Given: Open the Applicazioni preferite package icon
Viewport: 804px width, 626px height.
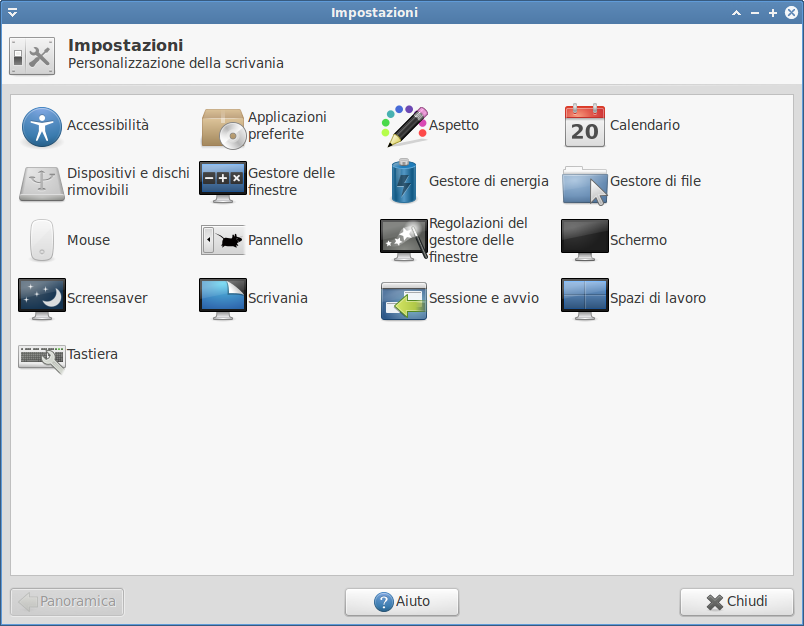Looking at the screenshot, I should click(x=223, y=128).
